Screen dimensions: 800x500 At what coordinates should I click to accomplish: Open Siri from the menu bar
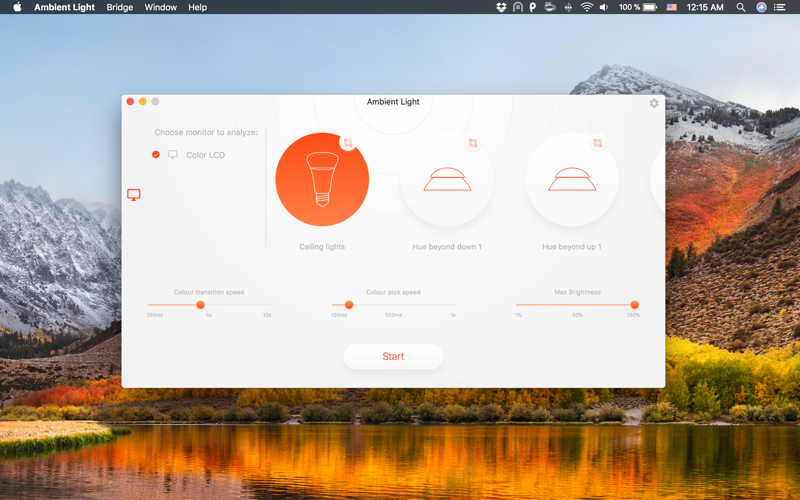point(761,7)
